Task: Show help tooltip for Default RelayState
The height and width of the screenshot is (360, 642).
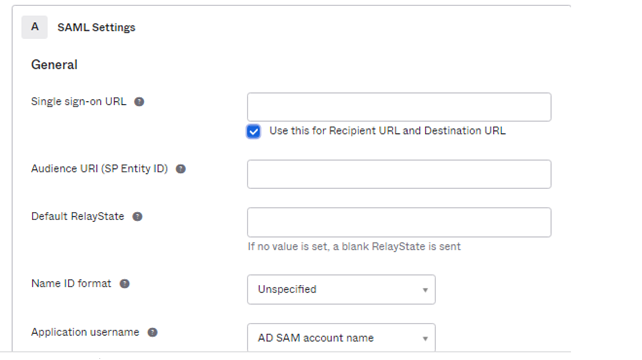Action: [x=137, y=216]
